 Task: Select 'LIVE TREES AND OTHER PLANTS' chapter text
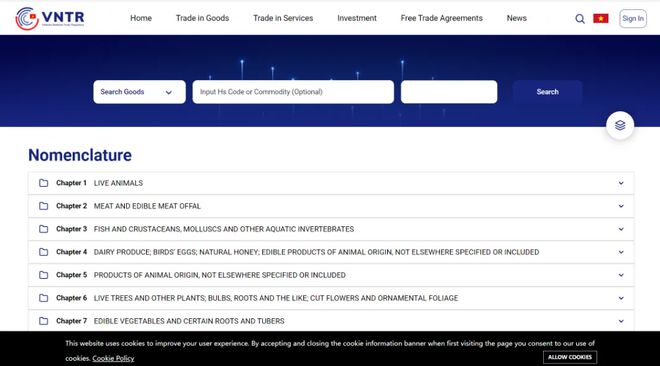click(x=276, y=298)
